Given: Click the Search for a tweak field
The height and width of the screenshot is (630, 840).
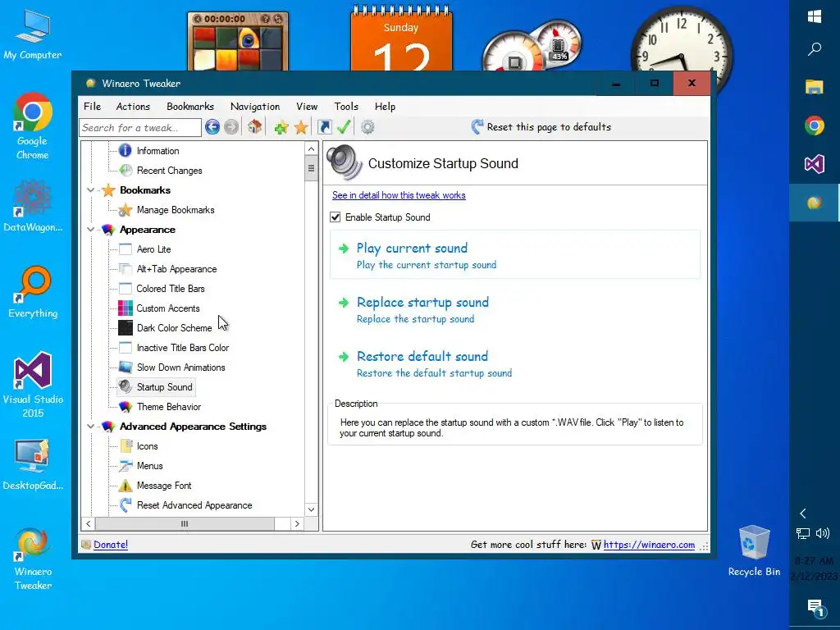Looking at the screenshot, I should tap(140, 127).
